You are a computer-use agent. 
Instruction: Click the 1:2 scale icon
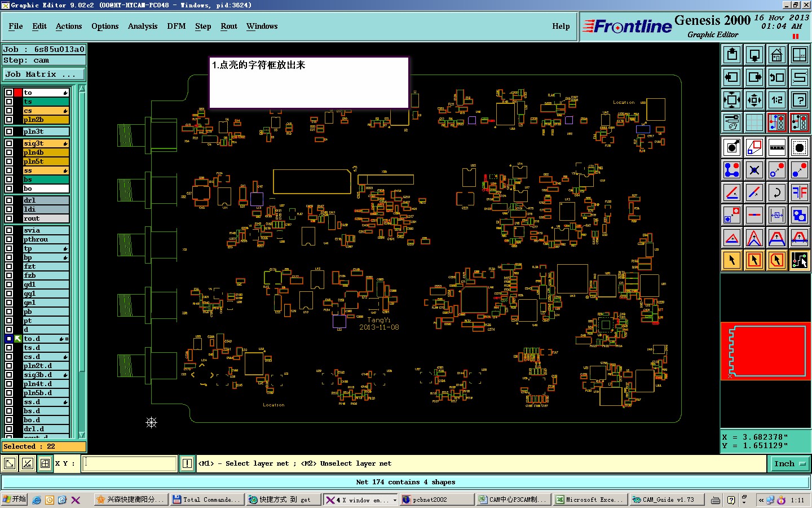coord(777,100)
